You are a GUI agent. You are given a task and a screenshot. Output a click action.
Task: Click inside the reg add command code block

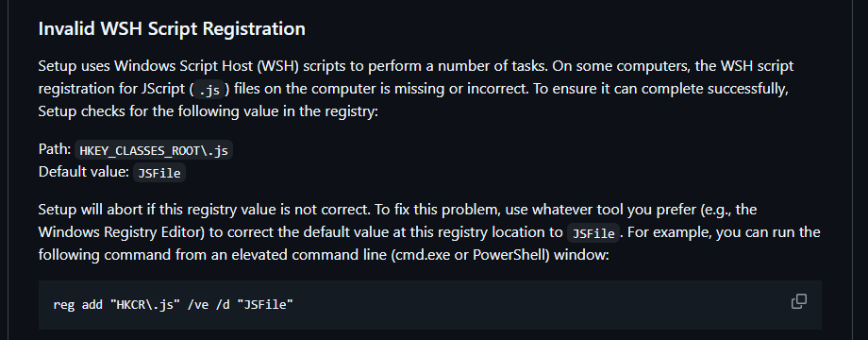(x=430, y=304)
